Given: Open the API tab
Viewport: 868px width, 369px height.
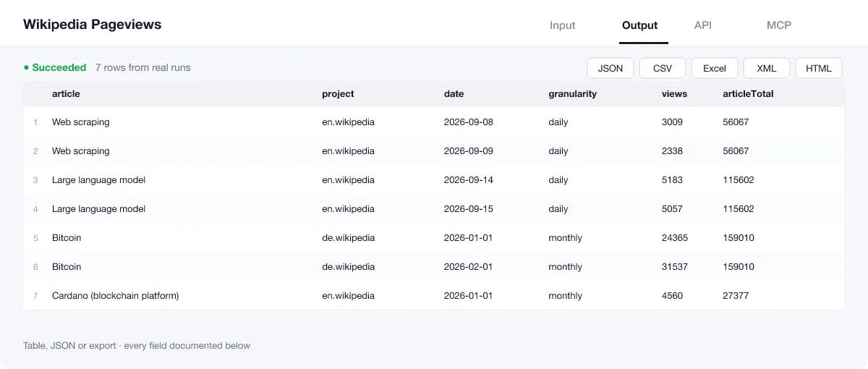Looking at the screenshot, I should pyautogui.click(x=703, y=25).
